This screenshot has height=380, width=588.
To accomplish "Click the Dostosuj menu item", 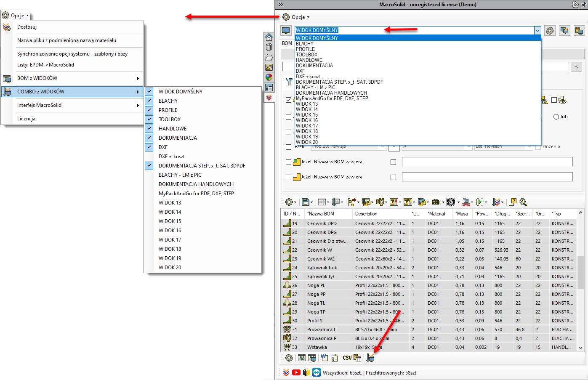I will 72,27.
